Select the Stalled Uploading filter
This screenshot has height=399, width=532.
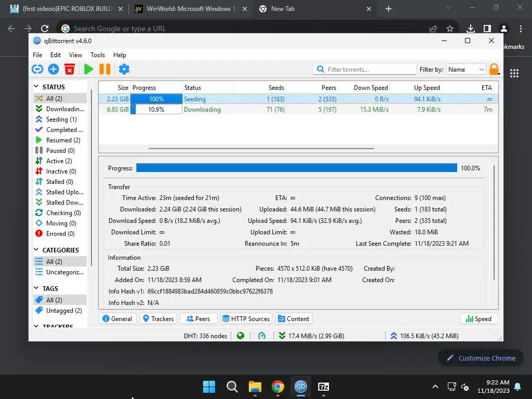pos(60,192)
